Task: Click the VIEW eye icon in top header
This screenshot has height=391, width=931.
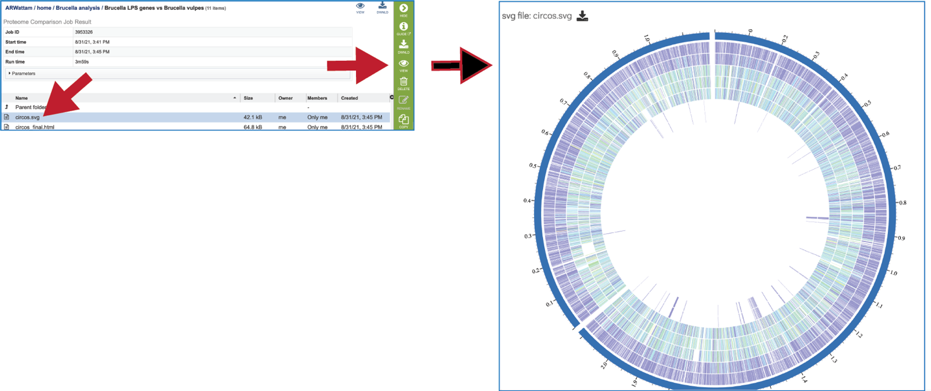Action: click(x=360, y=8)
